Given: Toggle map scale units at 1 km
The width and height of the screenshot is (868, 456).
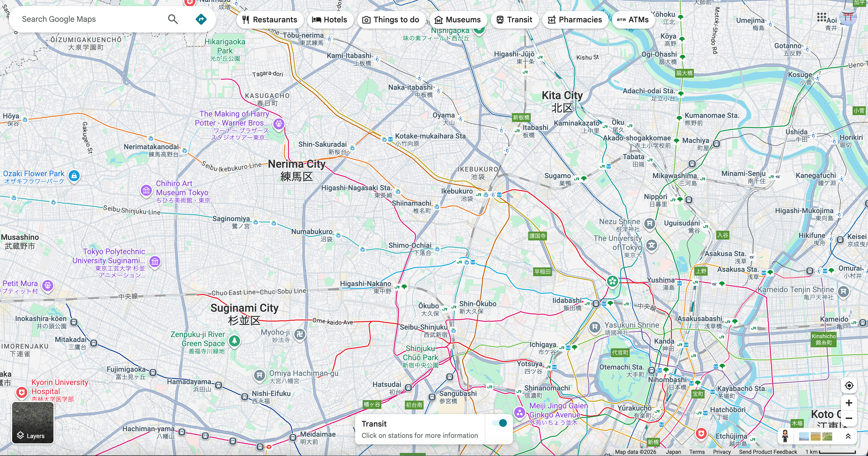Looking at the screenshot, I should point(831,452).
